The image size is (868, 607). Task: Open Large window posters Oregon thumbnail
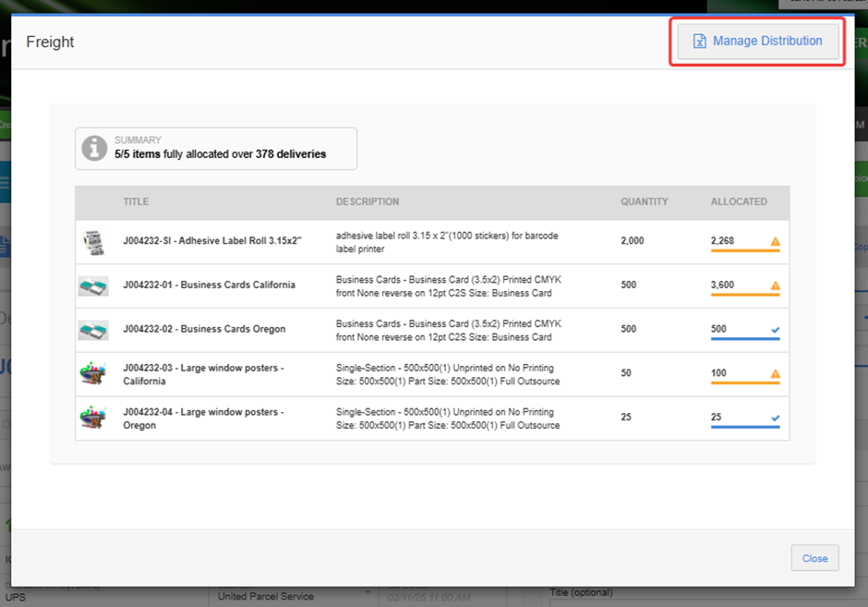point(93,418)
